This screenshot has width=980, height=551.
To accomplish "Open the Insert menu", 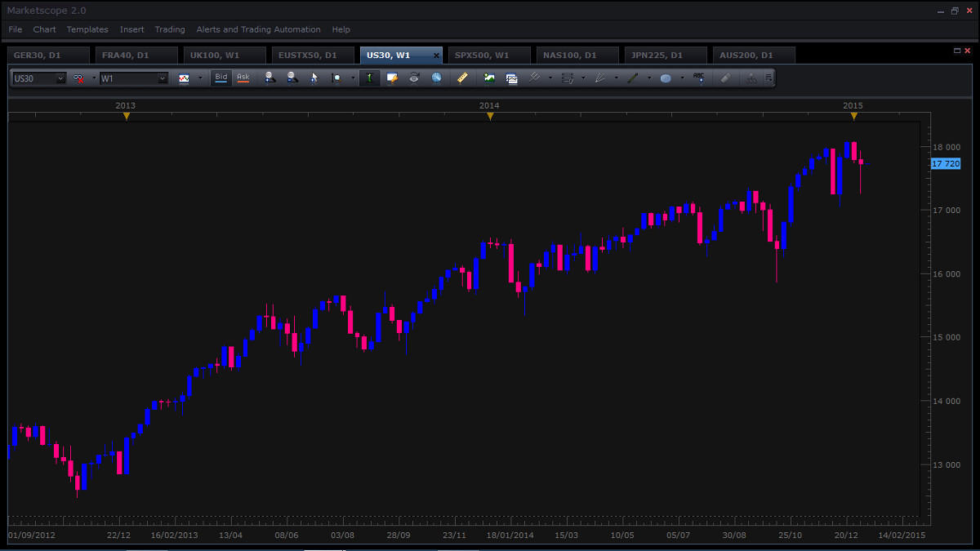I will pos(131,29).
